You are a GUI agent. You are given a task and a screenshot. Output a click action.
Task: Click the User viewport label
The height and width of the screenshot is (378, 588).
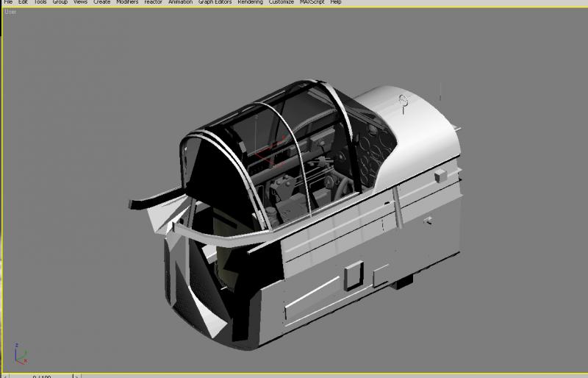(10, 12)
